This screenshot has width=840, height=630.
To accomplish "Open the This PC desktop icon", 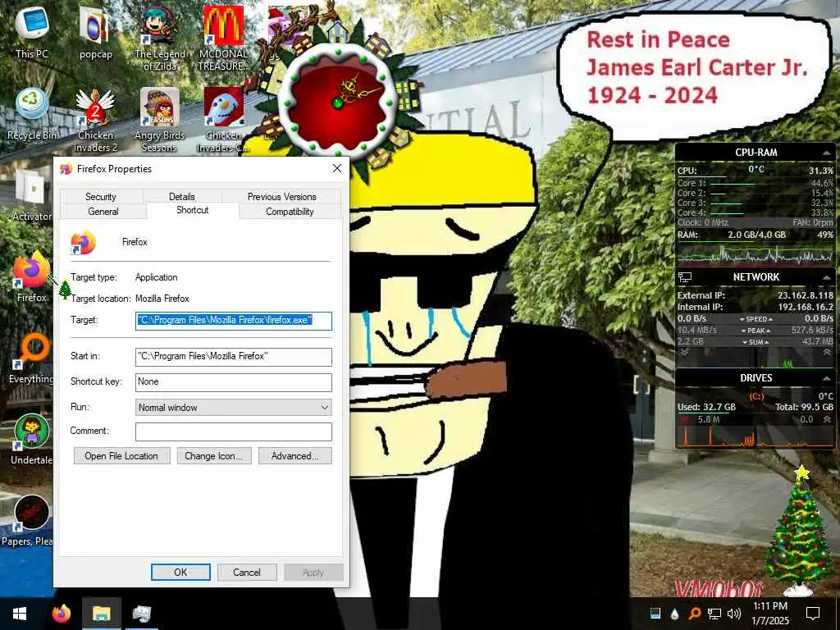I will click(x=32, y=31).
